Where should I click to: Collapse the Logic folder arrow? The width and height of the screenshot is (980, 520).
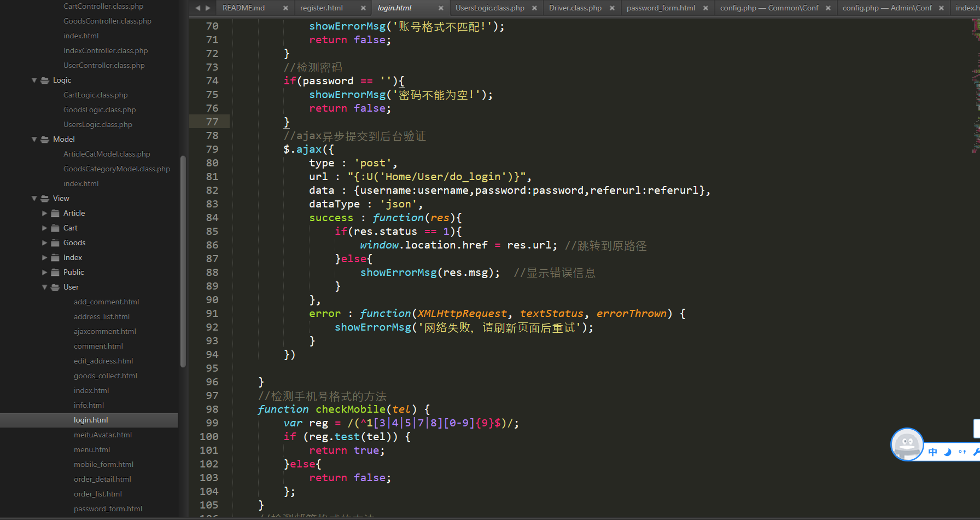tap(34, 80)
